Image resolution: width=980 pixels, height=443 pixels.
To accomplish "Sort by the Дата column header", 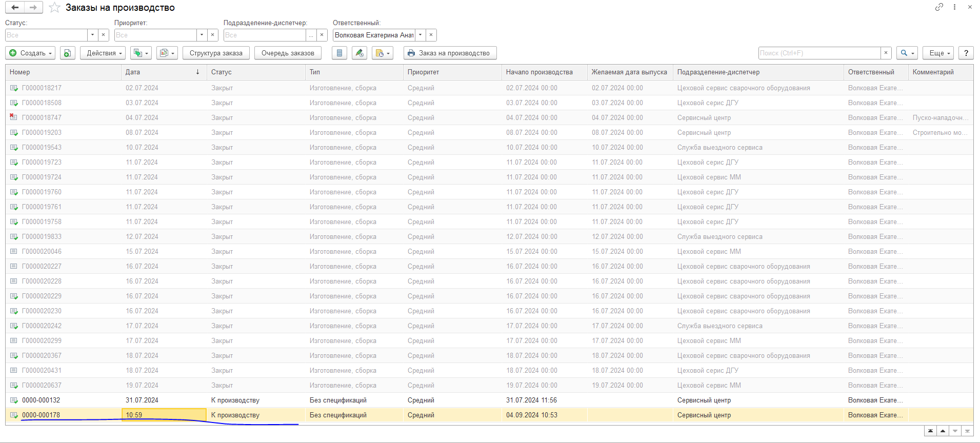I will (164, 72).
